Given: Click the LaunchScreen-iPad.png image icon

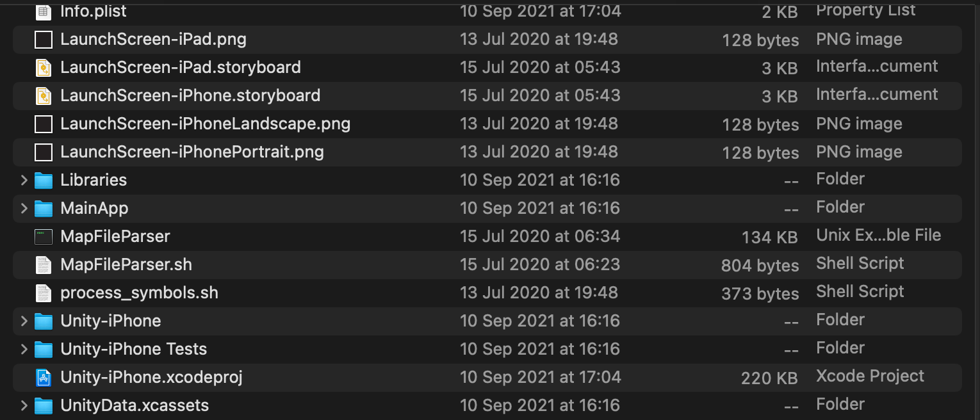Looking at the screenshot, I should (43, 39).
